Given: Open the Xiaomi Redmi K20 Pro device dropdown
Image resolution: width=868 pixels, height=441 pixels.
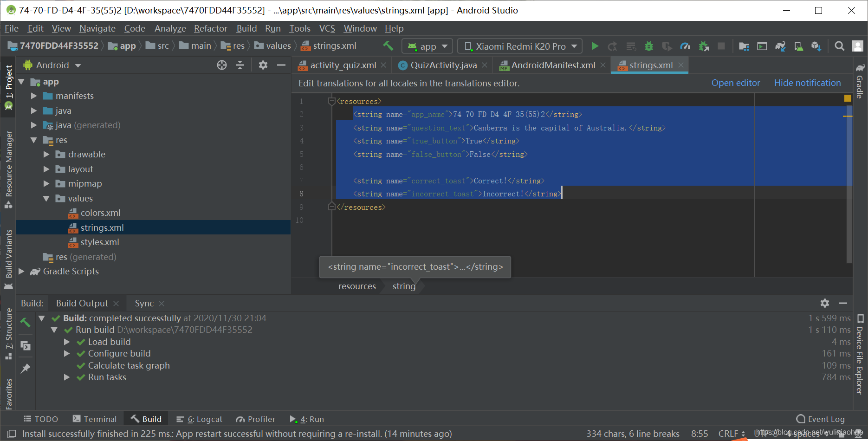Looking at the screenshot, I should click(520, 46).
